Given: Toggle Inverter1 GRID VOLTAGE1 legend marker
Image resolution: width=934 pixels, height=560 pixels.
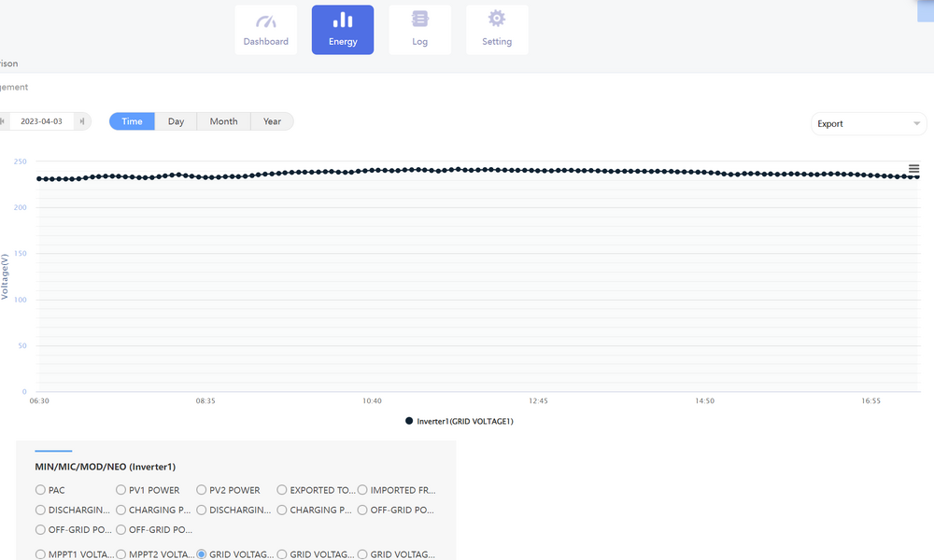Looking at the screenshot, I should (409, 421).
